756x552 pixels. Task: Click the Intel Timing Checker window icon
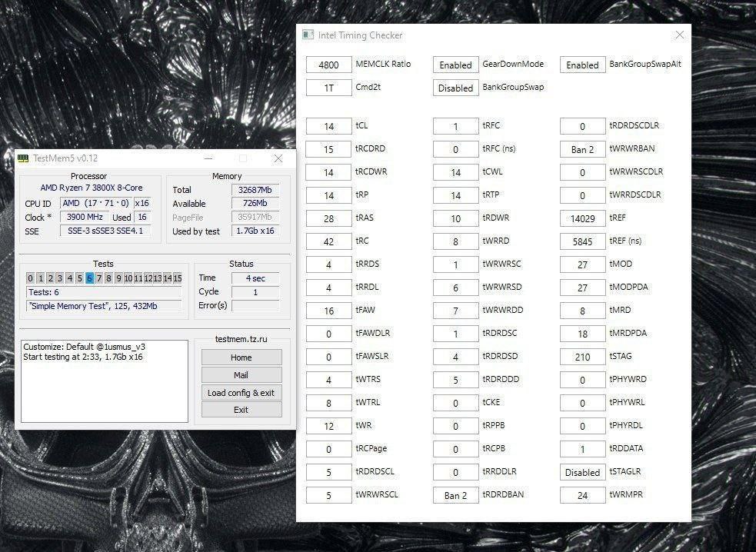[x=308, y=35]
